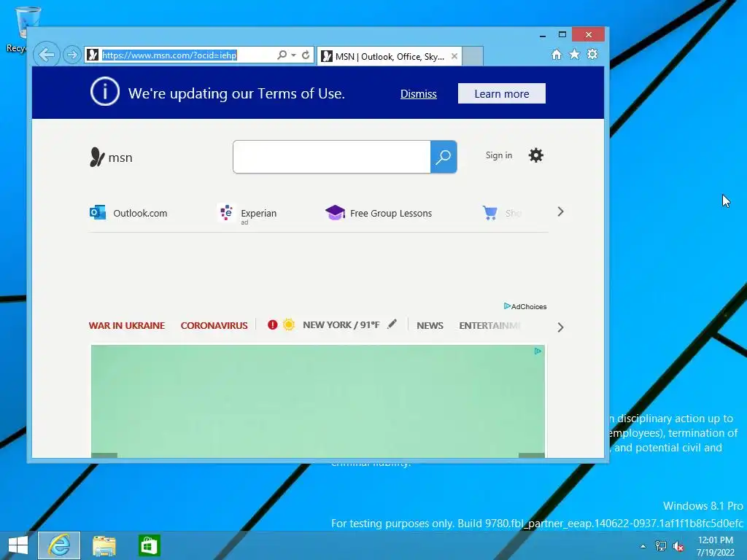Image resolution: width=747 pixels, height=560 pixels.
Task: Show hidden tray icons arrow
Action: 643,546
